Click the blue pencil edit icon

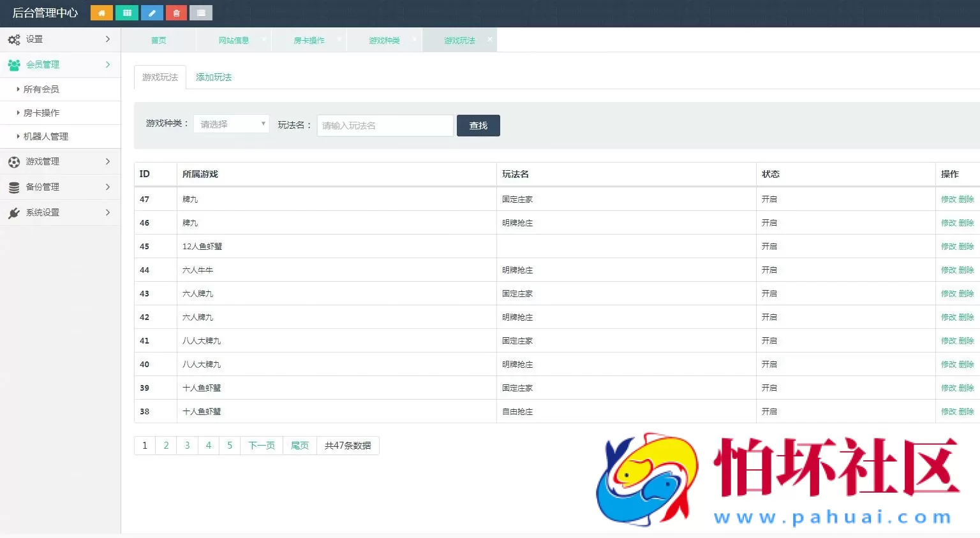point(152,13)
